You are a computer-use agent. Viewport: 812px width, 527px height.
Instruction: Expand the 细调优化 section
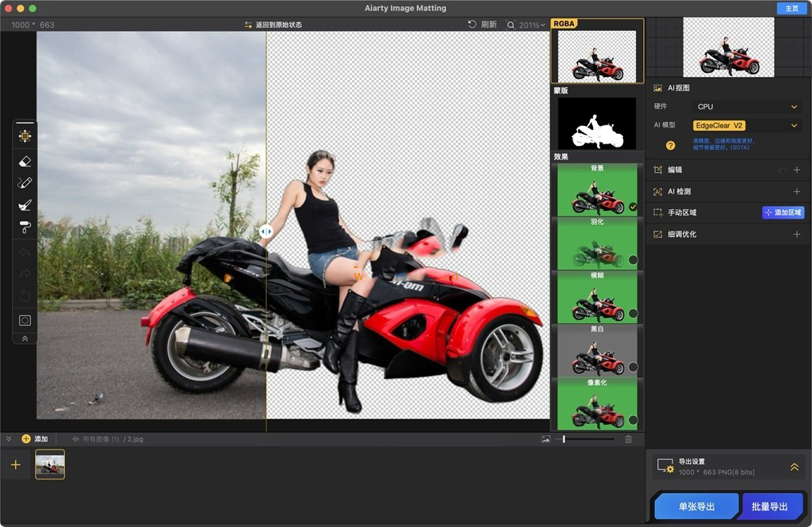(796, 235)
